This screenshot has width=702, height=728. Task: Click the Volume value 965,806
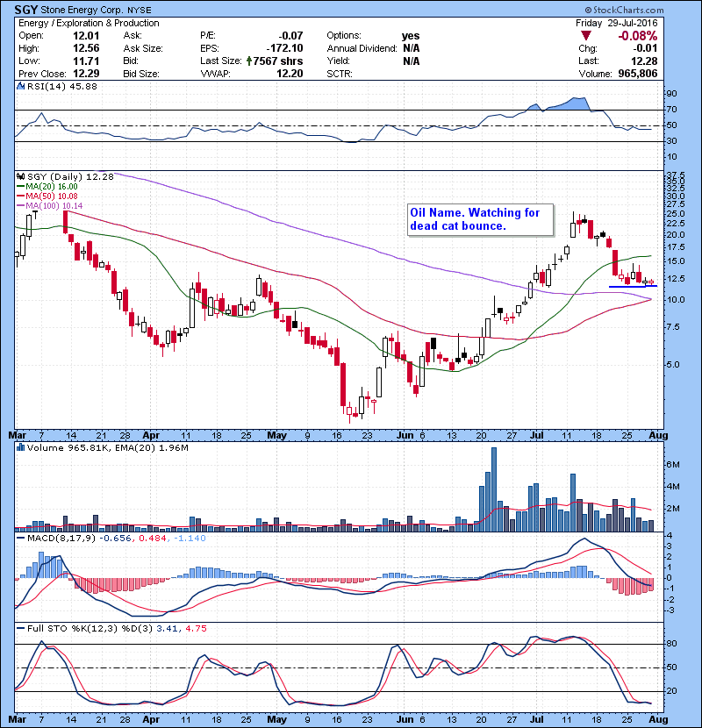tap(637, 74)
